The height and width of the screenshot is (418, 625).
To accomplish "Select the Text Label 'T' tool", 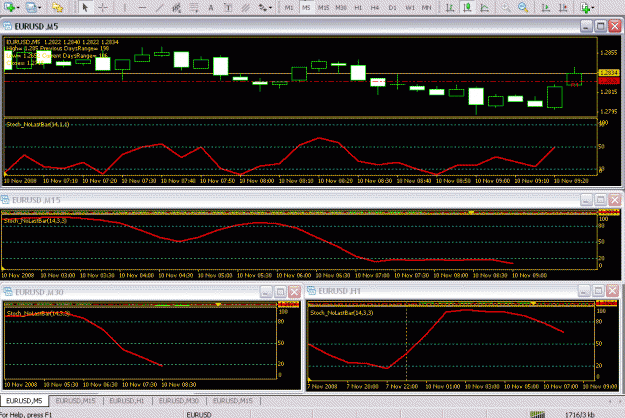I will pos(228,7).
